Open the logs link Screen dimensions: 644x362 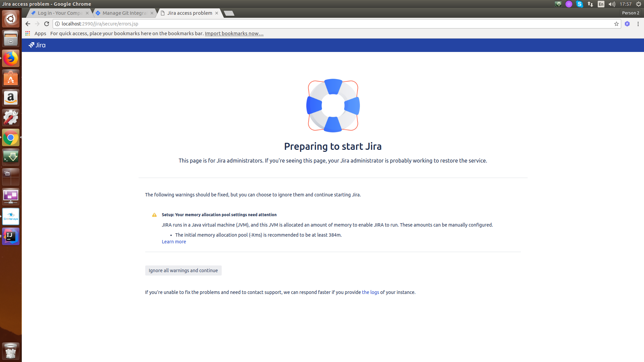tap(370, 292)
